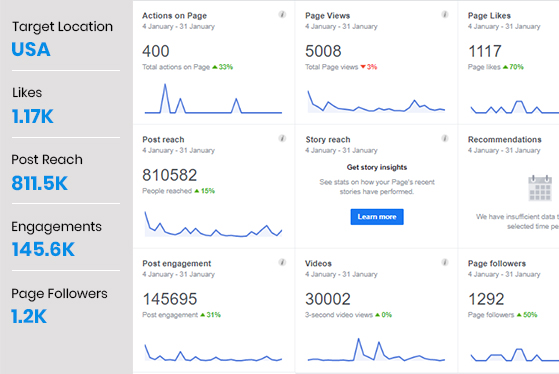
Task: Open the Page followers card heading
Action: click(x=497, y=263)
